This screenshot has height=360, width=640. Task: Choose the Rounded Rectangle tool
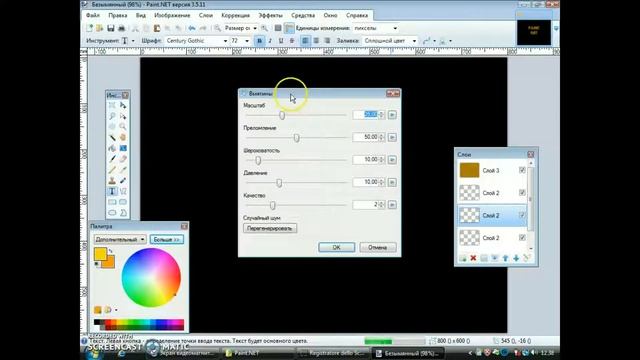tap(123, 202)
